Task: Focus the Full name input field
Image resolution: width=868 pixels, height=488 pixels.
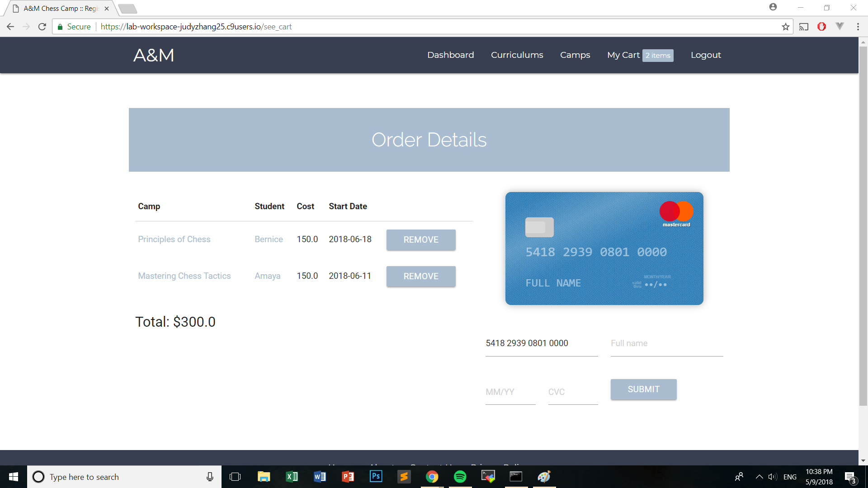Action: 666,343
